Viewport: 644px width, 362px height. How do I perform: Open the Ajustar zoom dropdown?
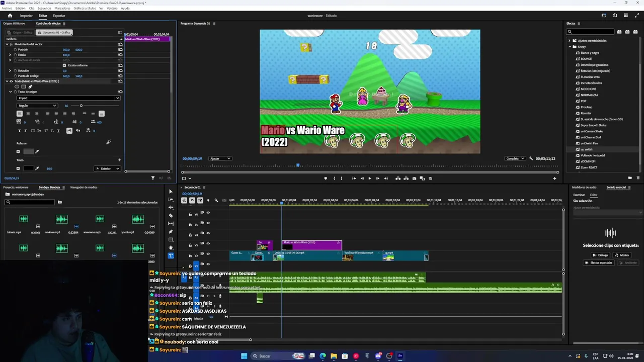tap(220, 158)
